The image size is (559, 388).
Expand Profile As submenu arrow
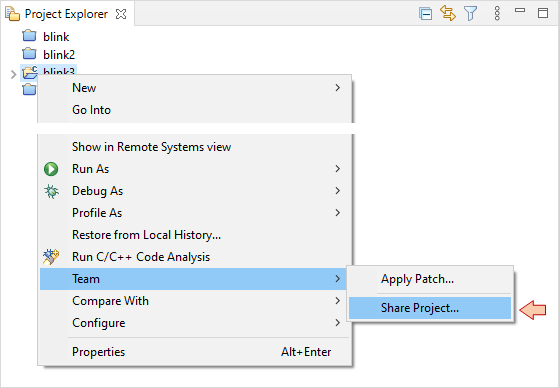pos(337,213)
